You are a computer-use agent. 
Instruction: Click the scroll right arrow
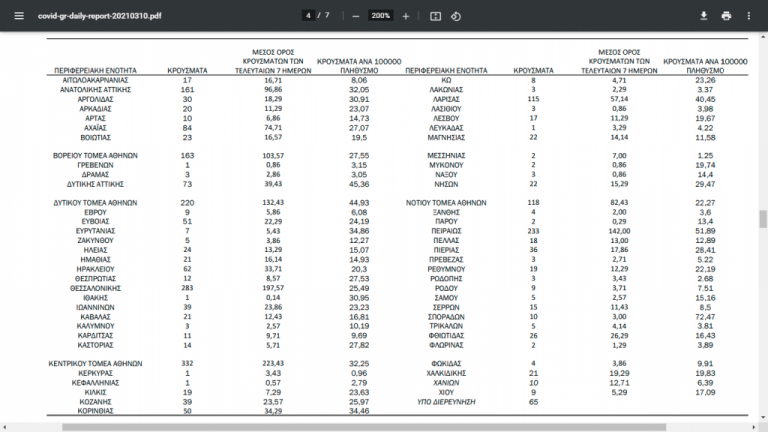tap(754, 427)
